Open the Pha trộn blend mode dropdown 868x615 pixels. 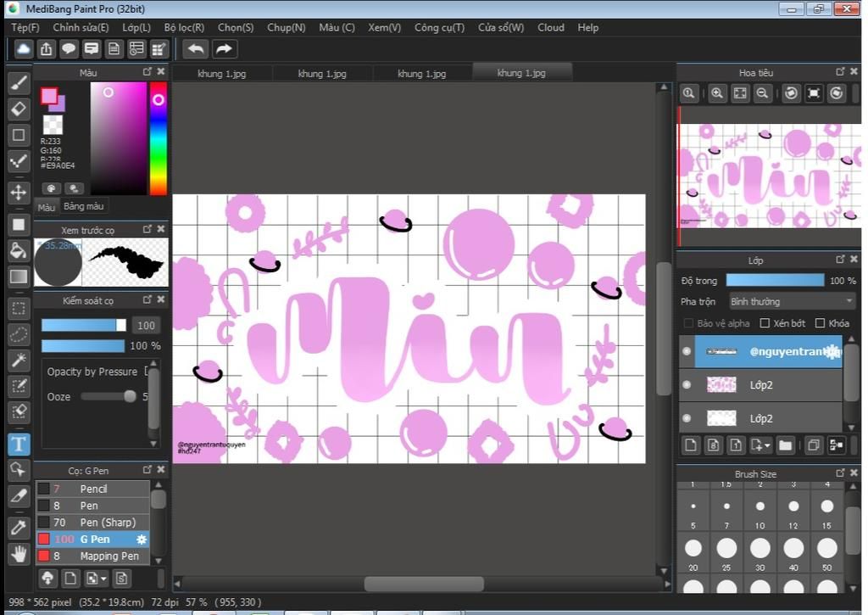(x=792, y=301)
